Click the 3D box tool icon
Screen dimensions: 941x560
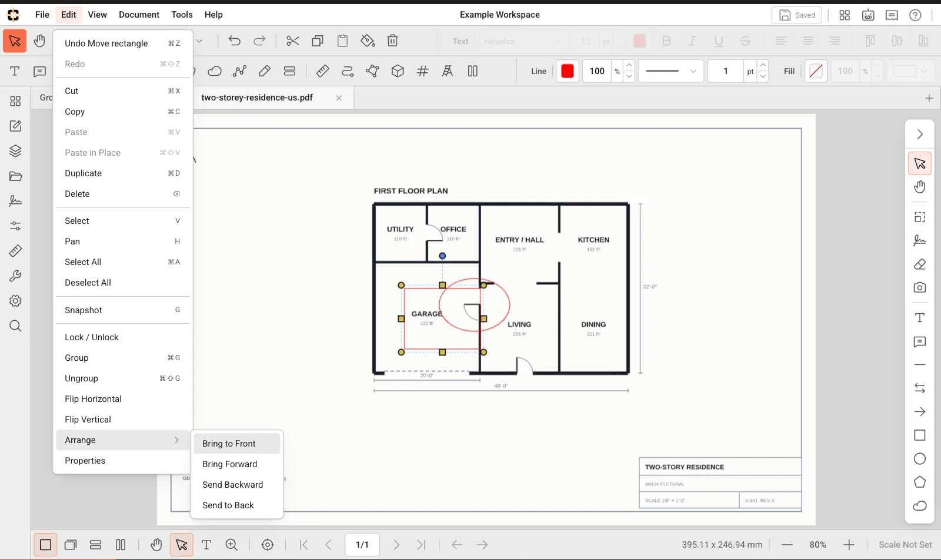[x=398, y=71]
